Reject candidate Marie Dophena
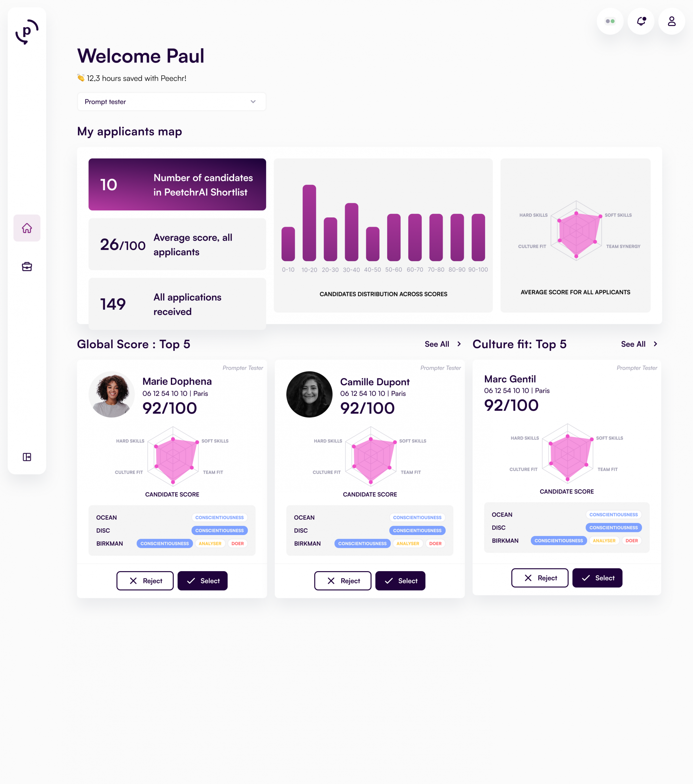 coord(145,581)
